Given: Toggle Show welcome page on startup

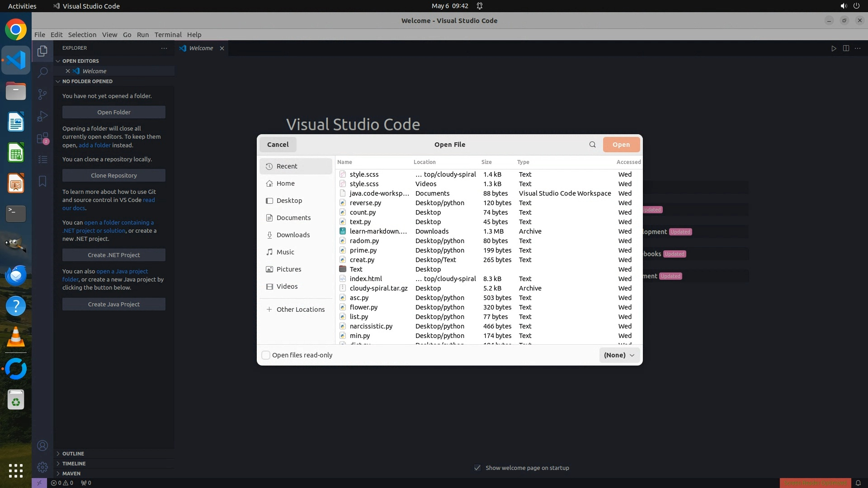Looking at the screenshot, I should coord(477,468).
